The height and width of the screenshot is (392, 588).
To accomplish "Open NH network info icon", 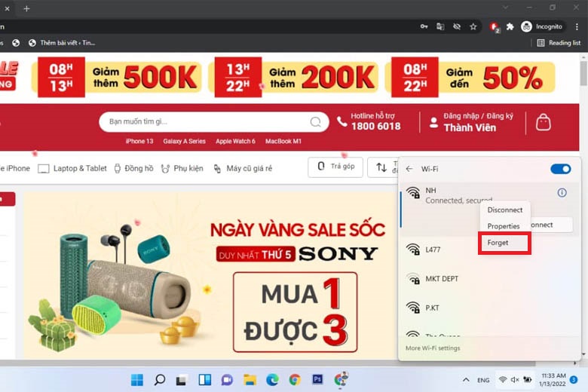I will coord(562,193).
